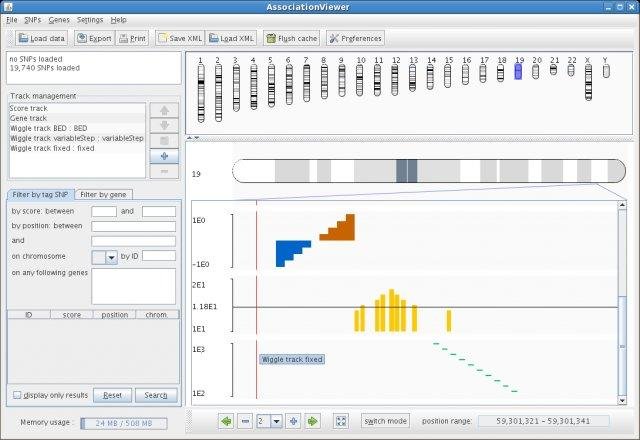Select Score track in Track management

(x=77, y=108)
